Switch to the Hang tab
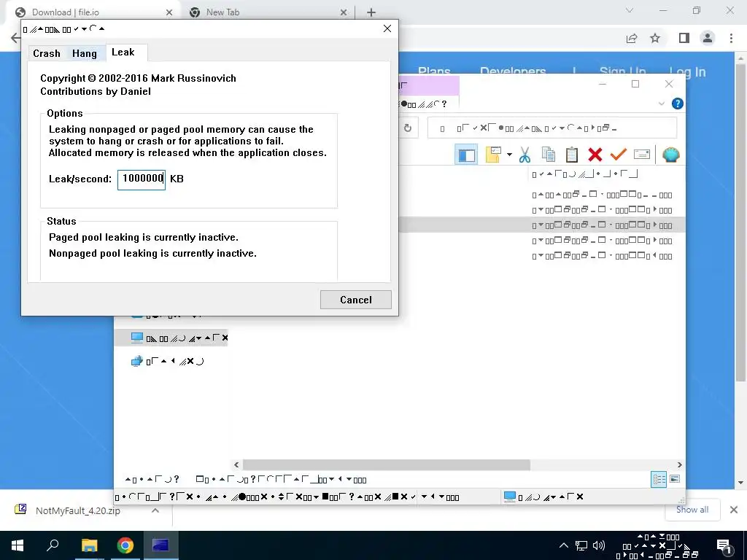This screenshot has width=747, height=560. coord(85,53)
